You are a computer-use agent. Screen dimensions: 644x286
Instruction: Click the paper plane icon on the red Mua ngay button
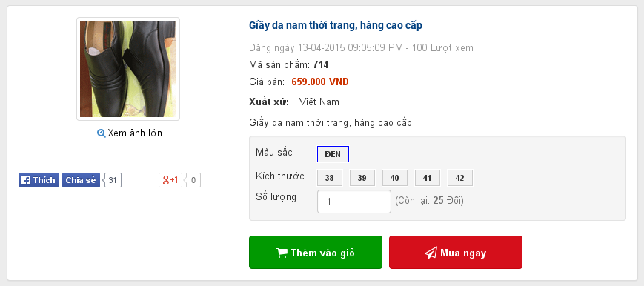(x=431, y=253)
